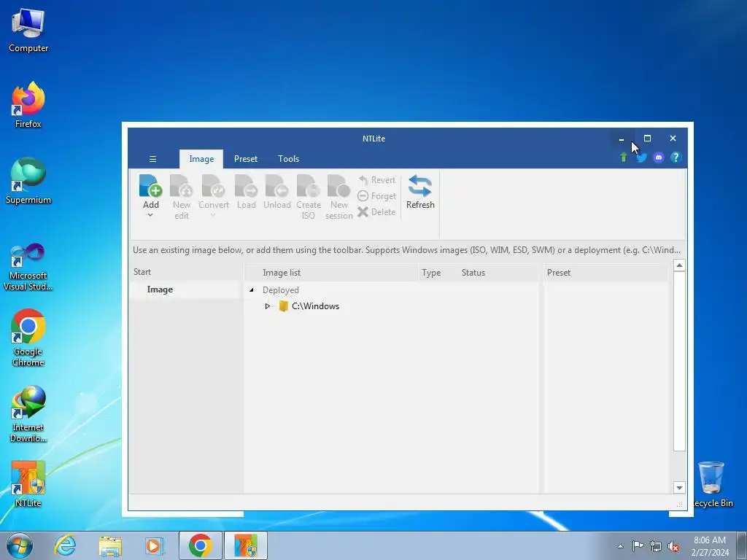The width and height of the screenshot is (747, 560).
Task: Show hidden system tray icons
Action: (x=620, y=546)
